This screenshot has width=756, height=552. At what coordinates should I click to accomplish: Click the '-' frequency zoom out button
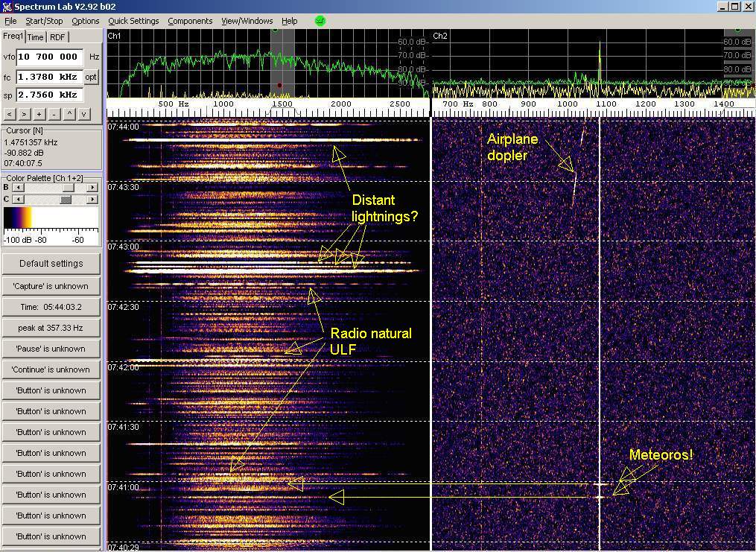[54, 114]
